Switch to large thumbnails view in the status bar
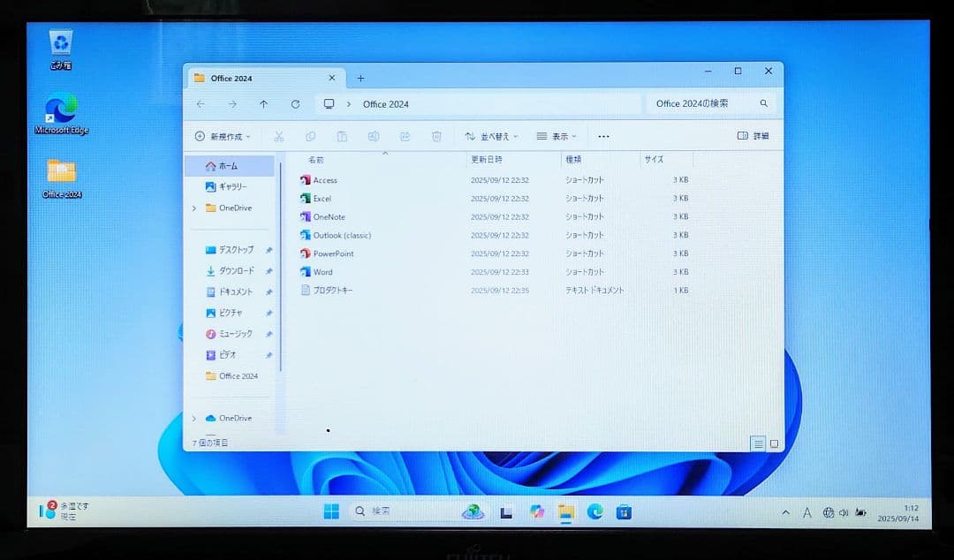Viewport: 954px width, 560px height. pos(775,443)
